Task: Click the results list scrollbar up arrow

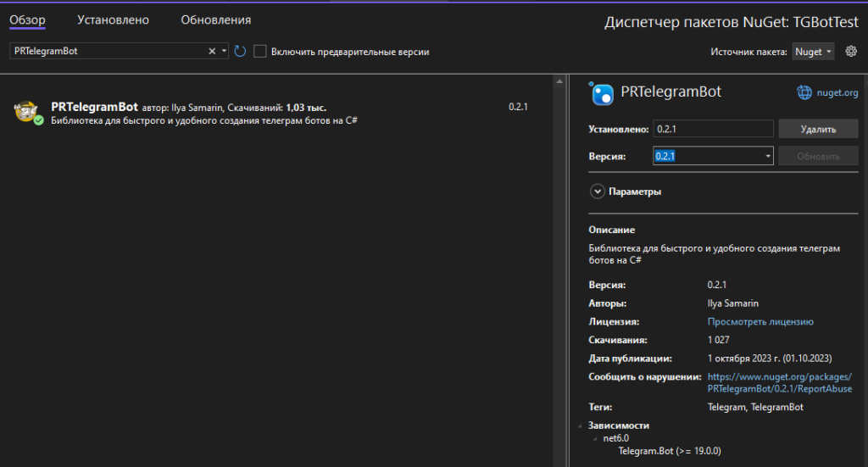Action: [559, 81]
